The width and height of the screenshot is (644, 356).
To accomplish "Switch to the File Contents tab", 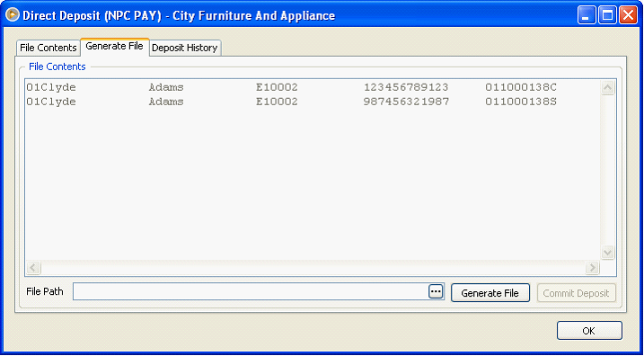I will 49,48.
